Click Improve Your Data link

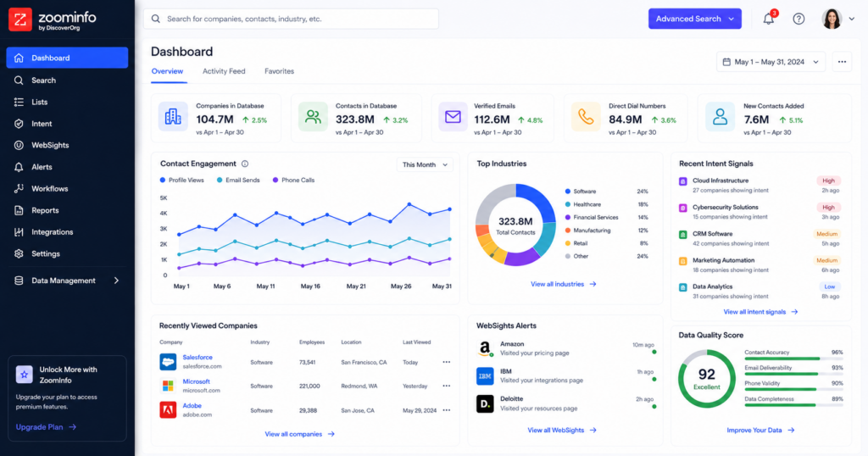(760, 430)
